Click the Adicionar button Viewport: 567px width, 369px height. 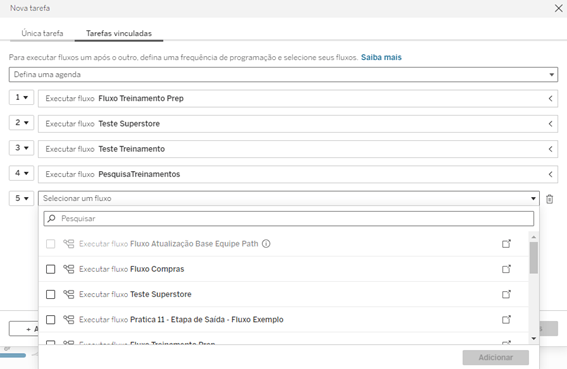click(495, 357)
